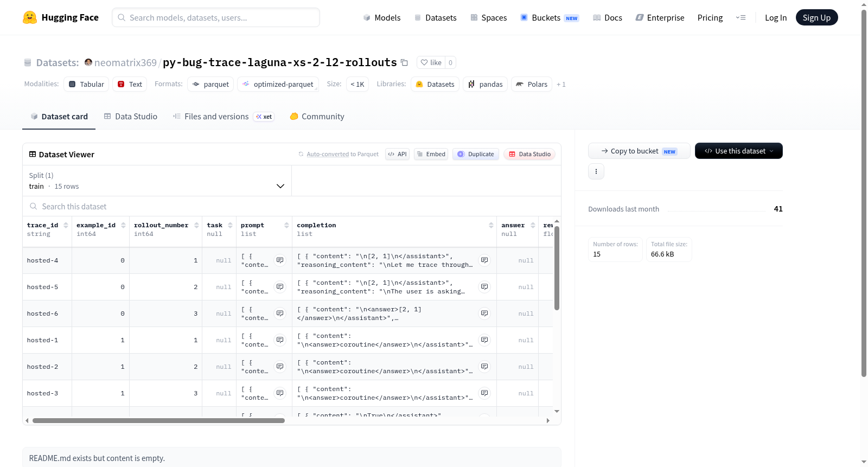Focus the Search models, datasets, users field
Viewport: 868px width, 467px height.
pos(216,17)
